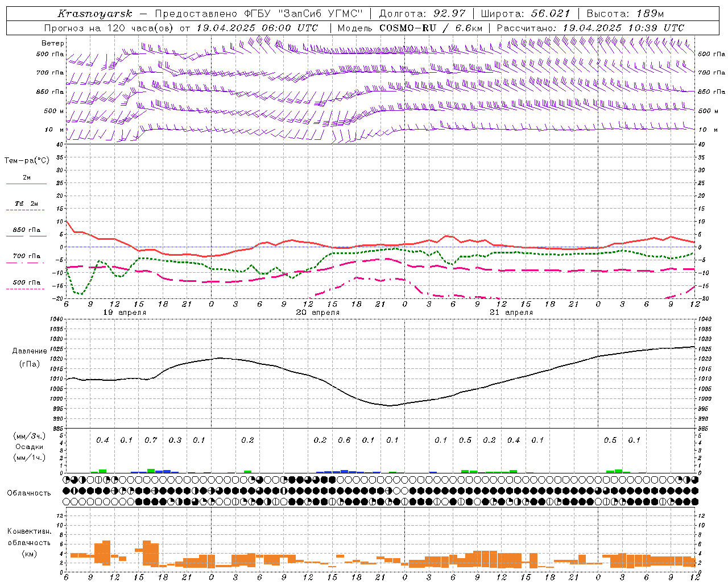The height and width of the screenshot is (582, 728).
Task: Click the Широта: 56.021 latitude value
Action: point(526,14)
